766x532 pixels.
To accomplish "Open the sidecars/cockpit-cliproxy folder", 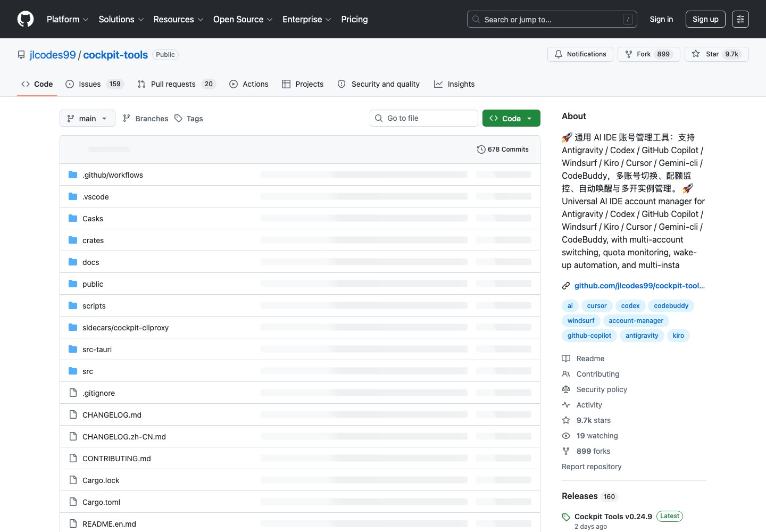I will pos(126,328).
